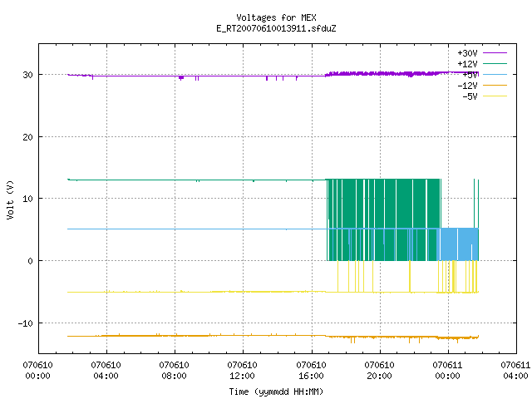Image resolution: width=532 pixels, height=399 pixels.
Task: Click the y-axis tick label 0
Action: (31, 261)
